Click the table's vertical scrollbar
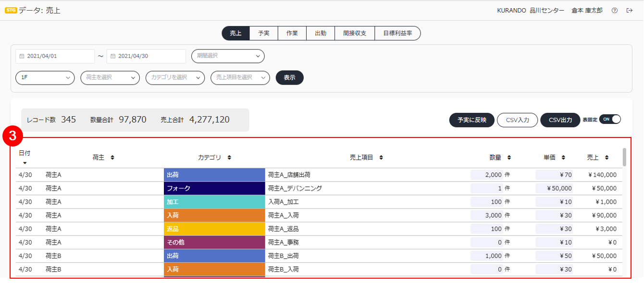The width and height of the screenshot is (644, 283). coord(624,157)
